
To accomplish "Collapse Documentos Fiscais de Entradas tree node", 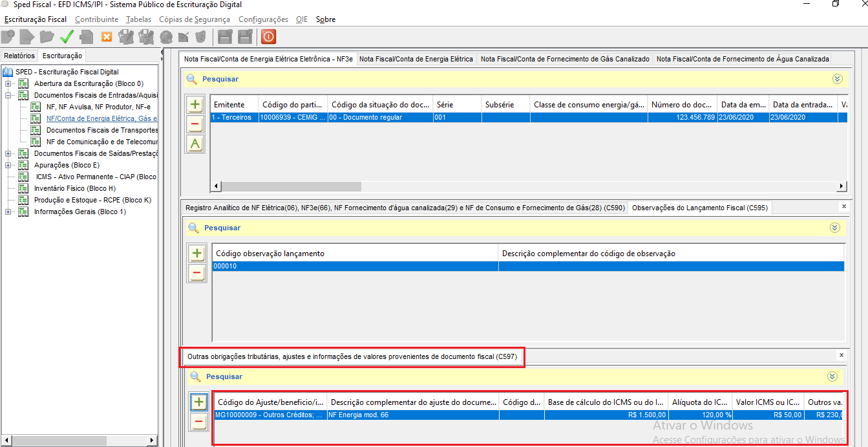I will coord(8,96).
